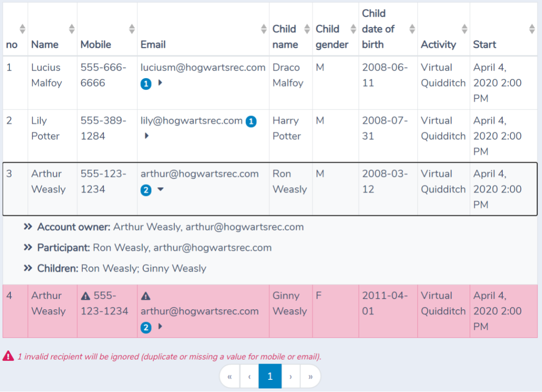
Task: Click birth date 2008-06-11
Action: [385, 76]
